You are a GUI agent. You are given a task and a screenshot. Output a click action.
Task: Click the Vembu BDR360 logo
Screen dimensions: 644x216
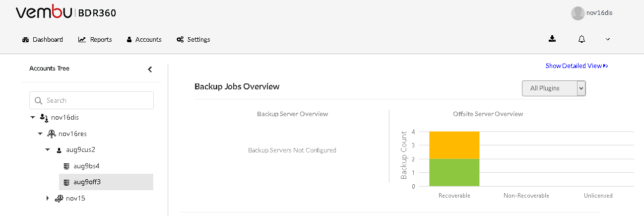pos(66,13)
